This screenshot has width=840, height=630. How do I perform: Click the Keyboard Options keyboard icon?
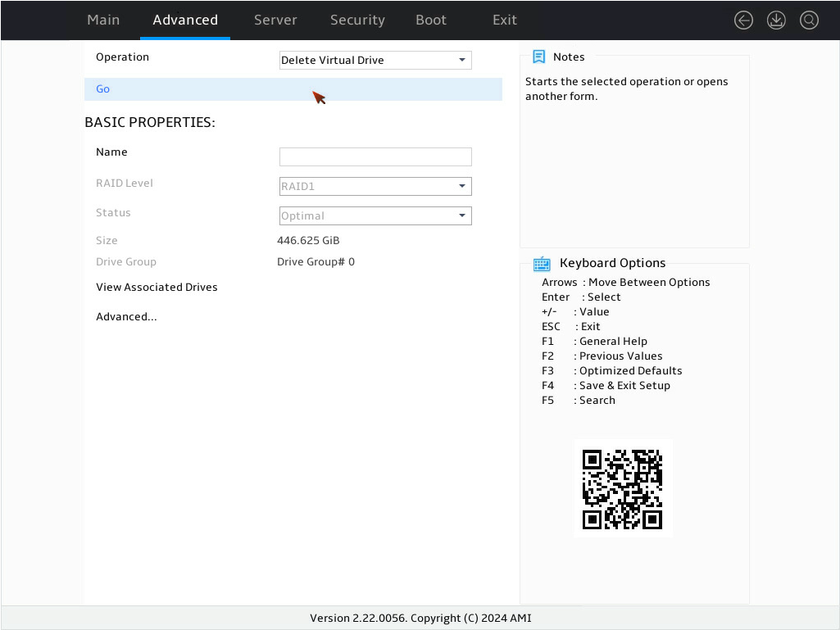542,264
